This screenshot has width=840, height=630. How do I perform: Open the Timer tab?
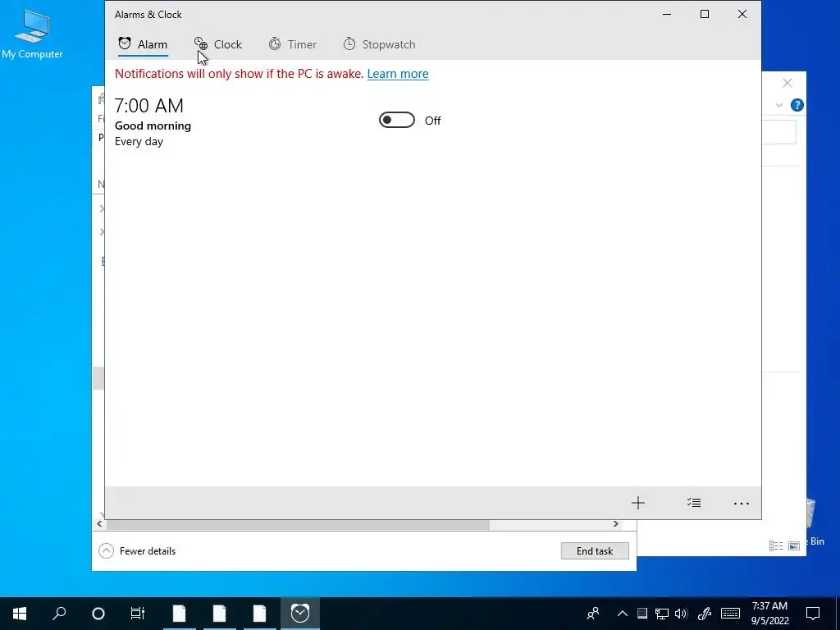293,44
